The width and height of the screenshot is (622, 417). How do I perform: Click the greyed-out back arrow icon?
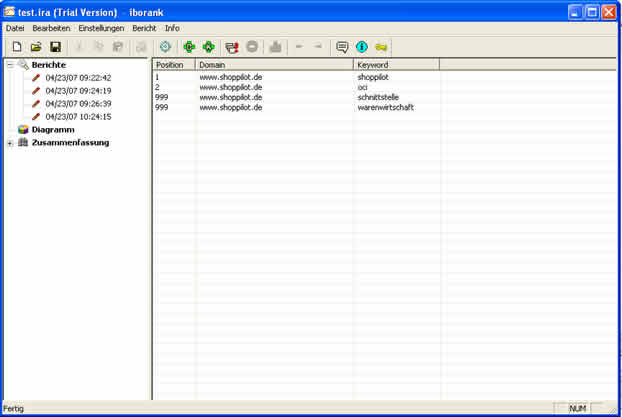[299, 47]
